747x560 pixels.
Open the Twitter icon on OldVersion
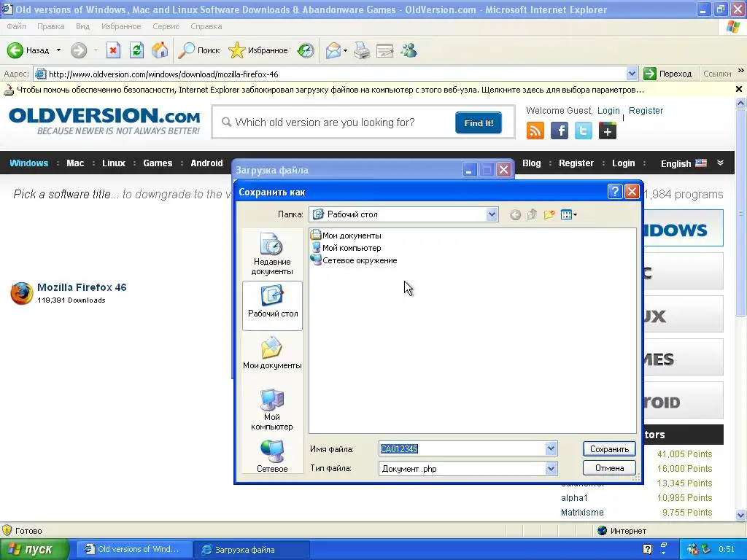click(584, 131)
